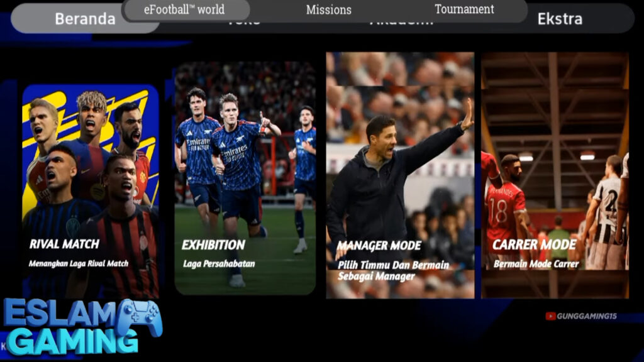
Task: Click the EXHIBITION title text
Action: [214, 245]
